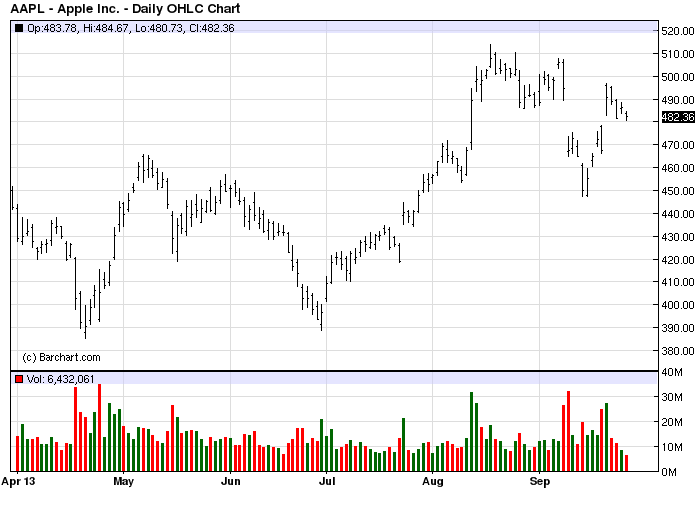Click the 520.00 price axis label
The image size is (700, 512).
(678, 31)
